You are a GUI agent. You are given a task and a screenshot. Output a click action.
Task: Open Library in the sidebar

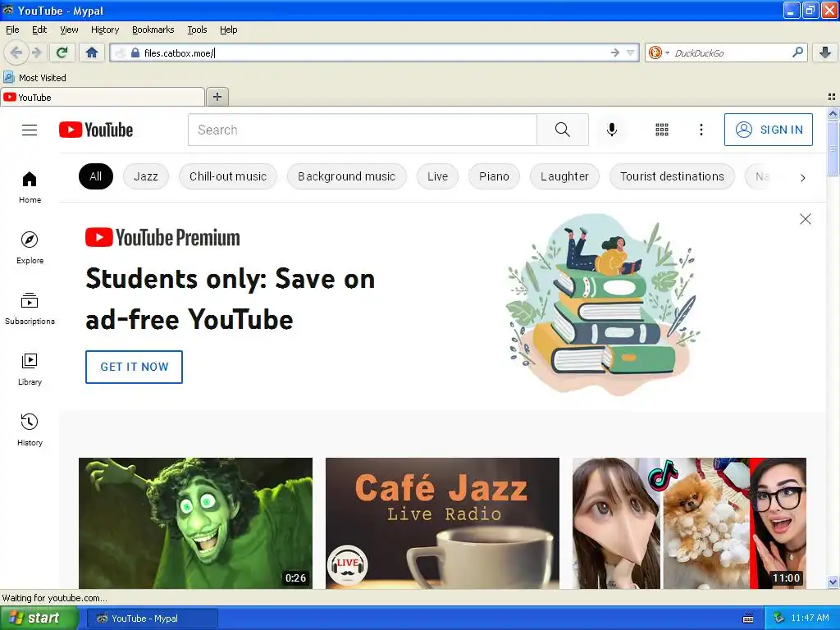[30, 370]
